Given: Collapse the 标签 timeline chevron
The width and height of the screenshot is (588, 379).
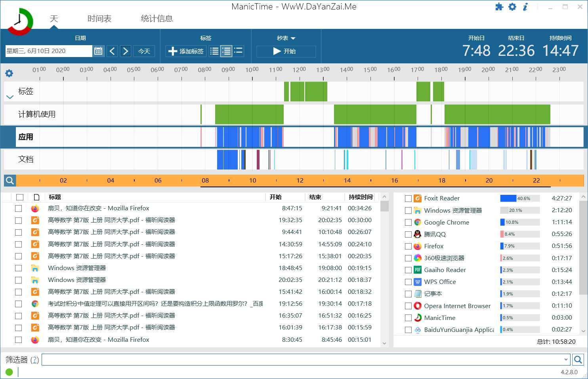Looking at the screenshot, I should (10, 97).
